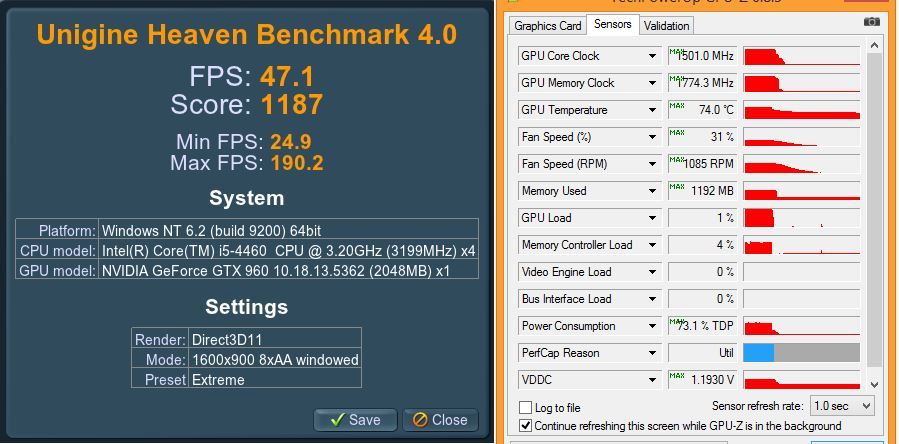Click the GPU Load history graph
Viewport: 899px width, 444px height.
coord(802,218)
